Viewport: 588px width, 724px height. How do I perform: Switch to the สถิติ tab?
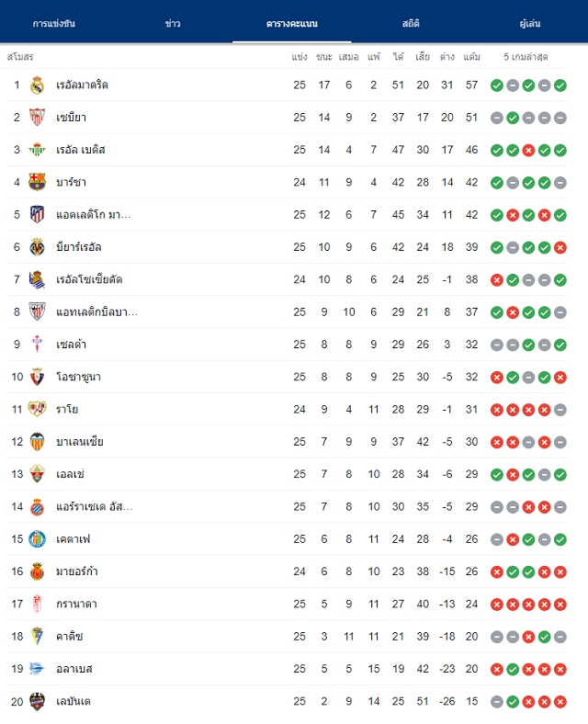[x=411, y=24]
